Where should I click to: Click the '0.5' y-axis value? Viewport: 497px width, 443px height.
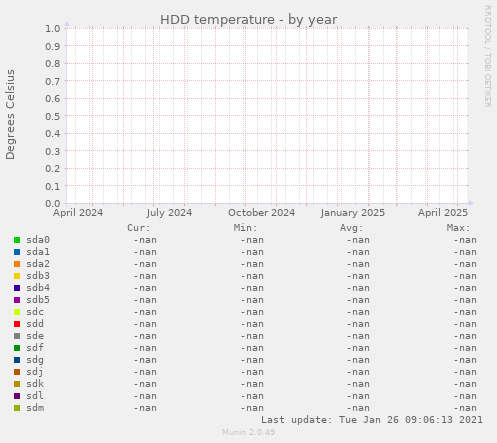53,116
